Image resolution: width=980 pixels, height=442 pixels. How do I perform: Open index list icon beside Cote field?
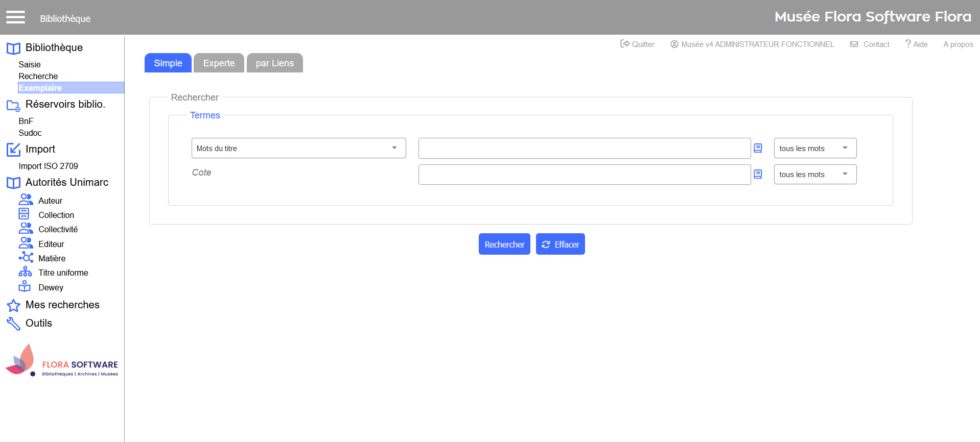coord(758,174)
